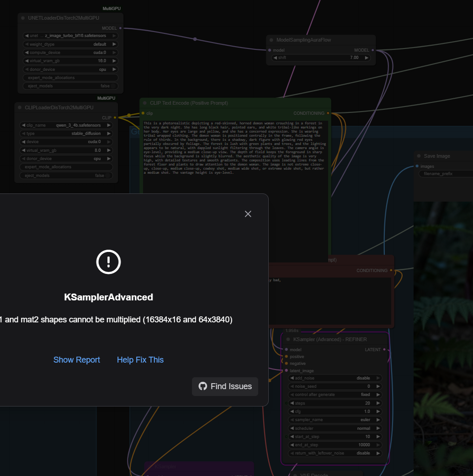Collapse the CLIP Text Encode (Positive Prompt) node
This screenshot has height=476, width=473.
(x=145, y=103)
